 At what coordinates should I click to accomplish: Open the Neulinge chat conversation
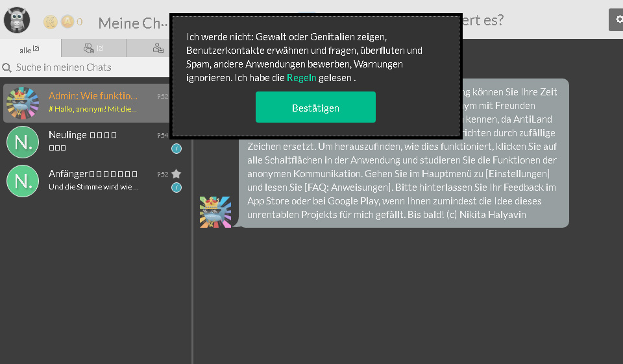(x=94, y=141)
